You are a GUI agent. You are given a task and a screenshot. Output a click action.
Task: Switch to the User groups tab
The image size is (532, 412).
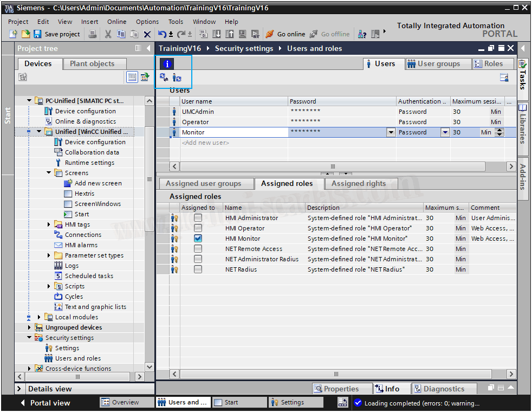pyautogui.click(x=438, y=63)
